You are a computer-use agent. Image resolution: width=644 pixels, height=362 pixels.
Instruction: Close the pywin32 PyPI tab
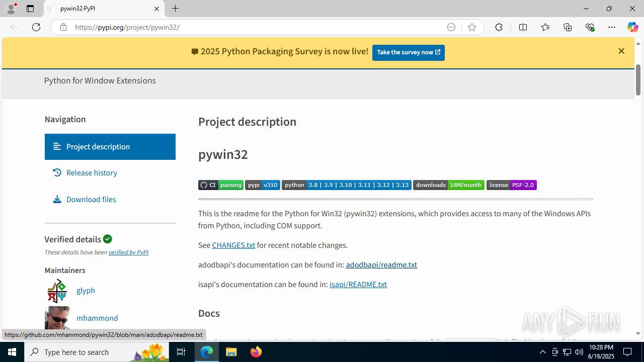156,9
